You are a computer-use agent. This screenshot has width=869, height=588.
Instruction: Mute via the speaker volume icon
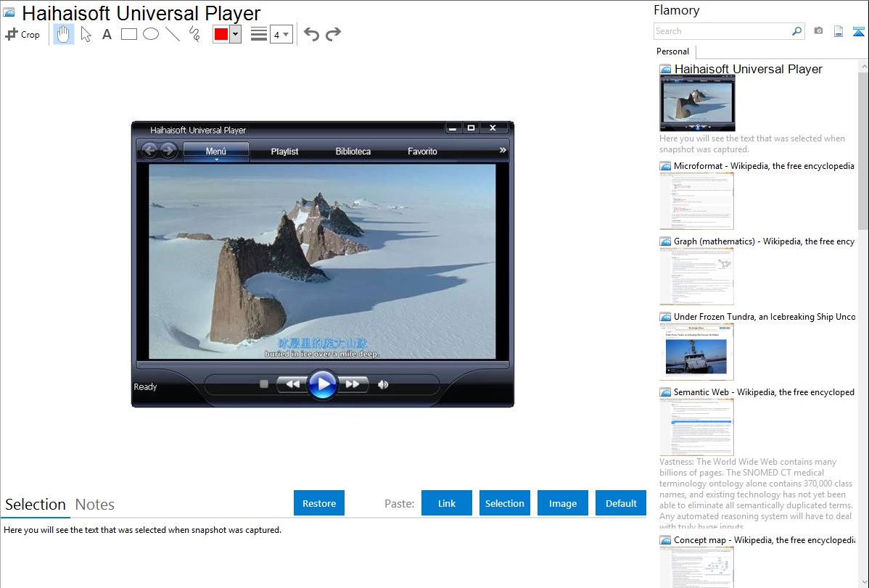pyautogui.click(x=383, y=384)
